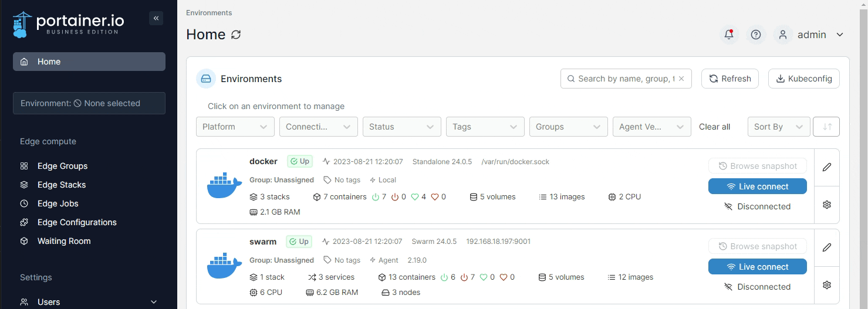
Task: Click the Edge Groups sidebar icon
Action: 24,166
